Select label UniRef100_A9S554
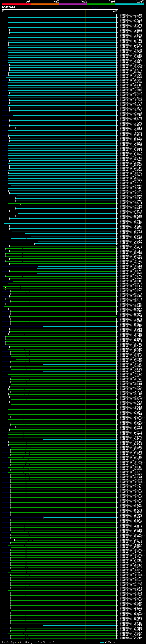The width and height of the screenshot is (146, 644). 131,316
